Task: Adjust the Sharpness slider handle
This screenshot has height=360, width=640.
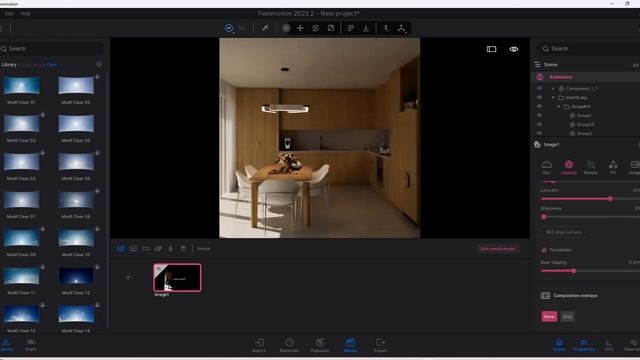Action: pyautogui.click(x=544, y=217)
